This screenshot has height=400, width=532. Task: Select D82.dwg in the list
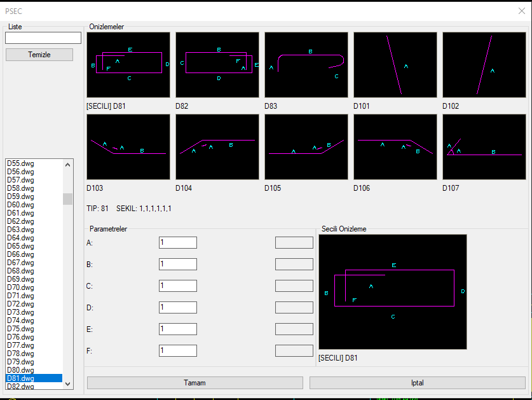coord(34,386)
